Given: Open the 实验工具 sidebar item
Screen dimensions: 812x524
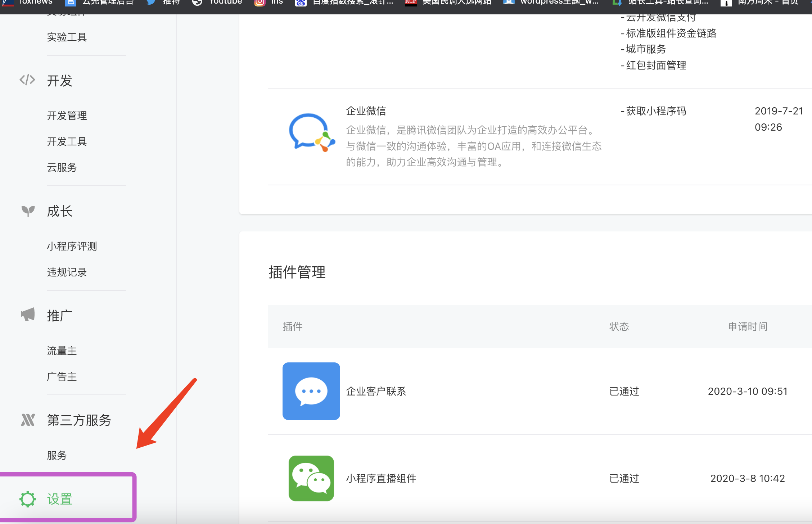Looking at the screenshot, I should (x=67, y=37).
